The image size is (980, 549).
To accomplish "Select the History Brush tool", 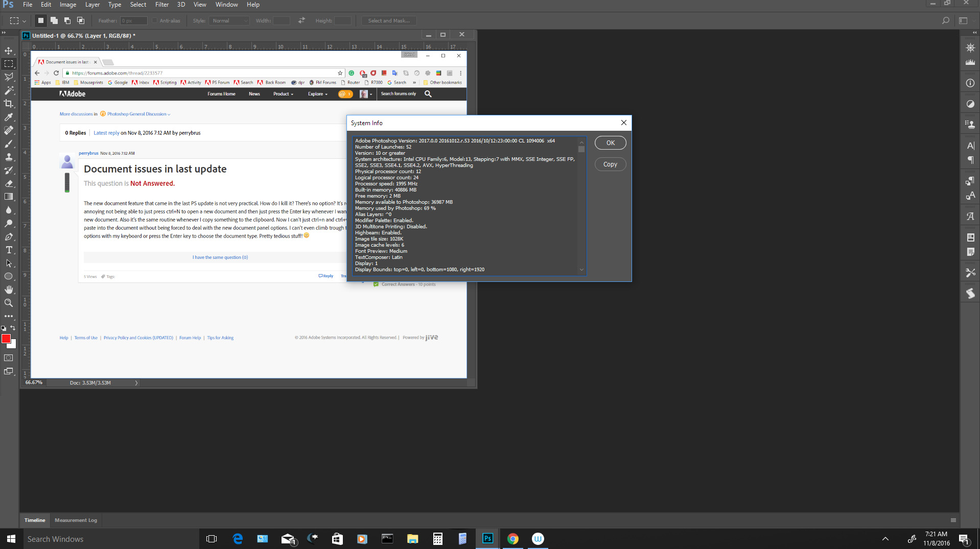I will coord(9,170).
